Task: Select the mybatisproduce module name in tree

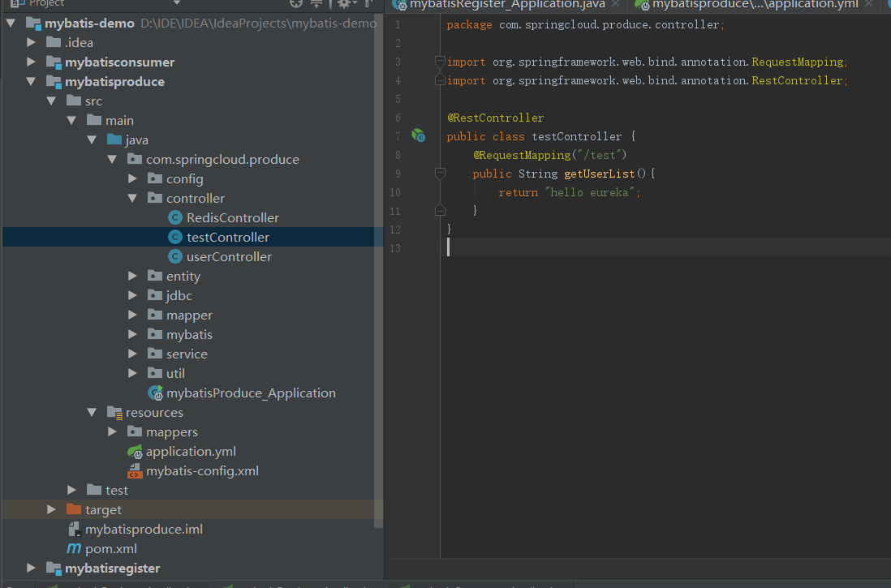Action: click(x=114, y=82)
